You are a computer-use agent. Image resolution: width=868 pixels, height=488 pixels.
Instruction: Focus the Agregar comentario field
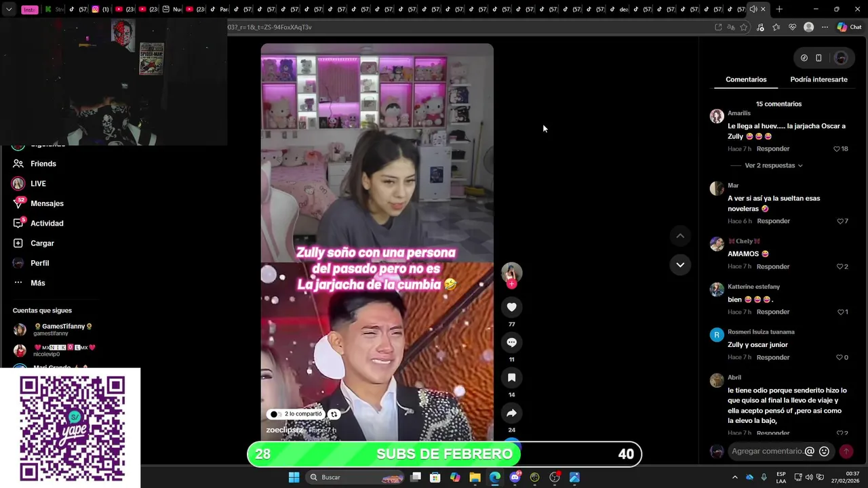coord(766,451)
